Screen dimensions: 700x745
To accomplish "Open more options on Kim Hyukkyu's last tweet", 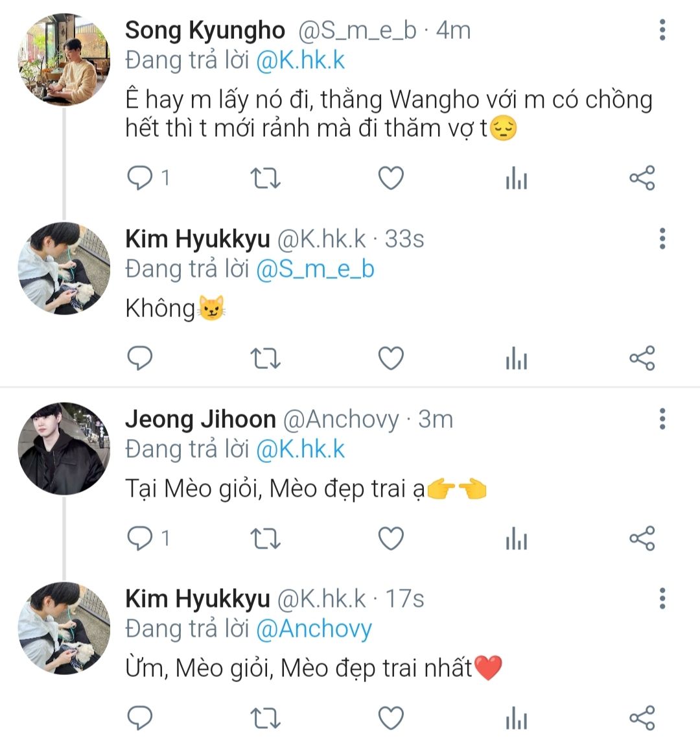I will pos(662,598).
